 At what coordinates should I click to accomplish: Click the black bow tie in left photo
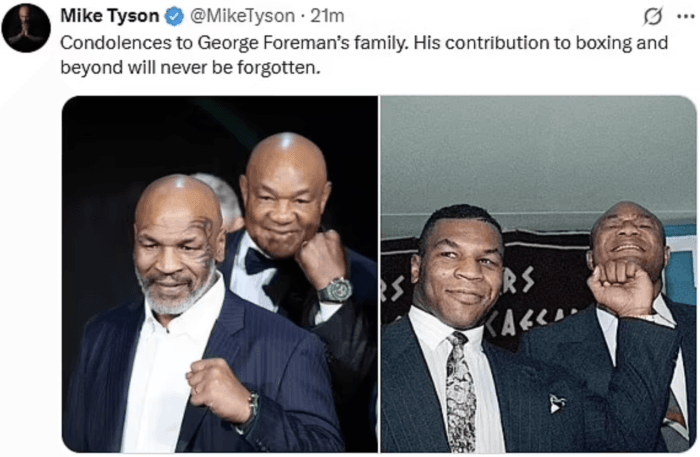click(x=259, y=261)
